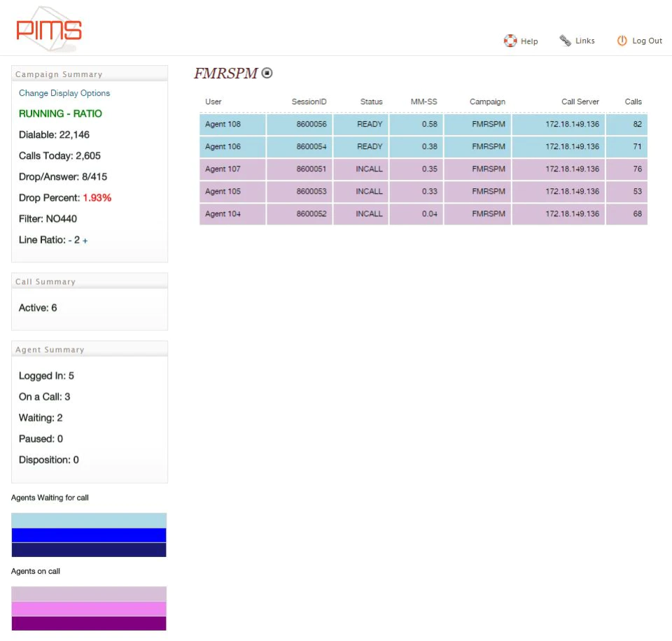
Task: Select the Agent 104 row
Action: coord(423,214)
